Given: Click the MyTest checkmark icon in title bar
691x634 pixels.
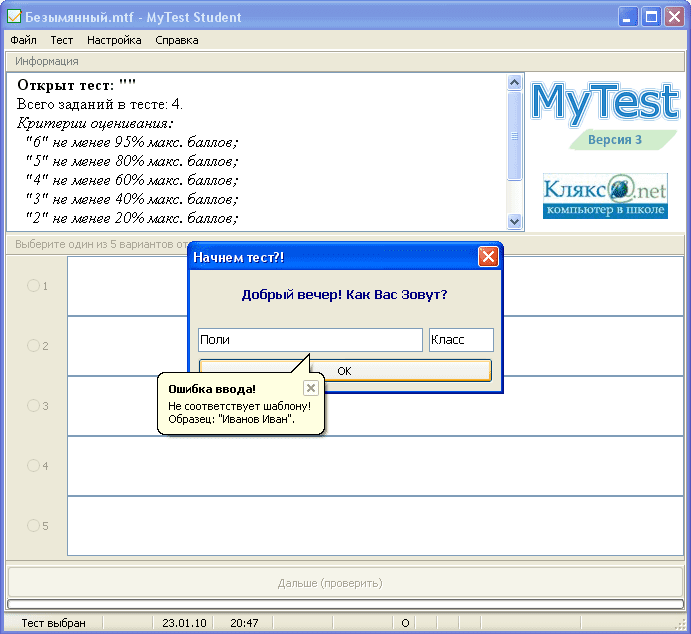Looking at the screenshot, I should [14, 17].
